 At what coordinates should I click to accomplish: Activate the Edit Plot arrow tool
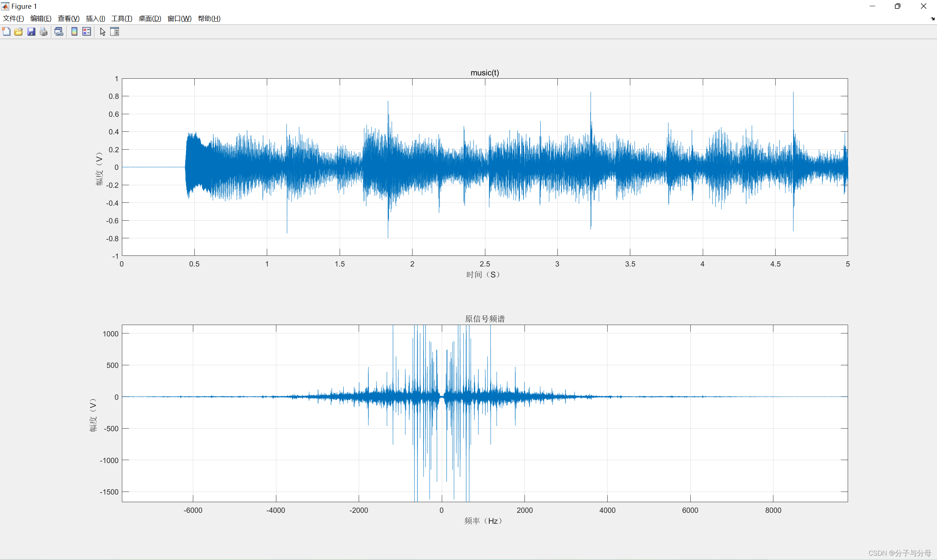point(102,32)
